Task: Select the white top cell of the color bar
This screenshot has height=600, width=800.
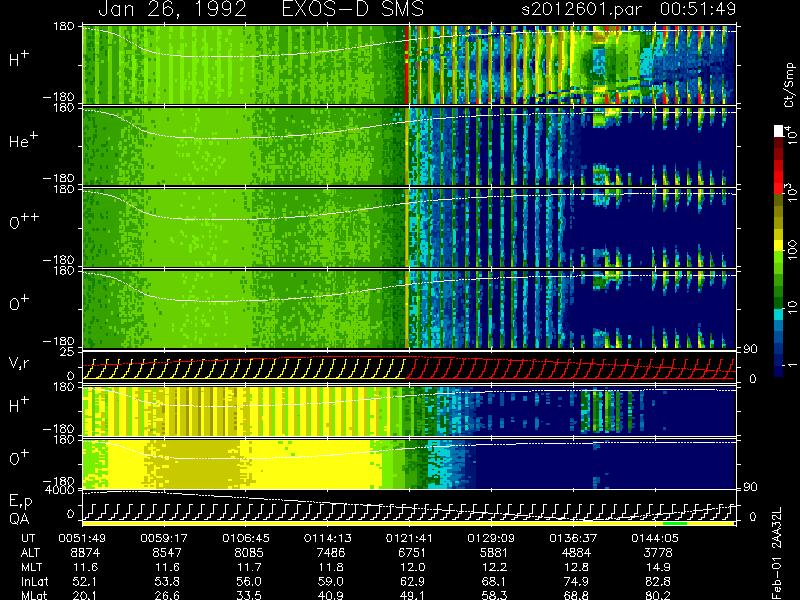Action: (779, 131)
